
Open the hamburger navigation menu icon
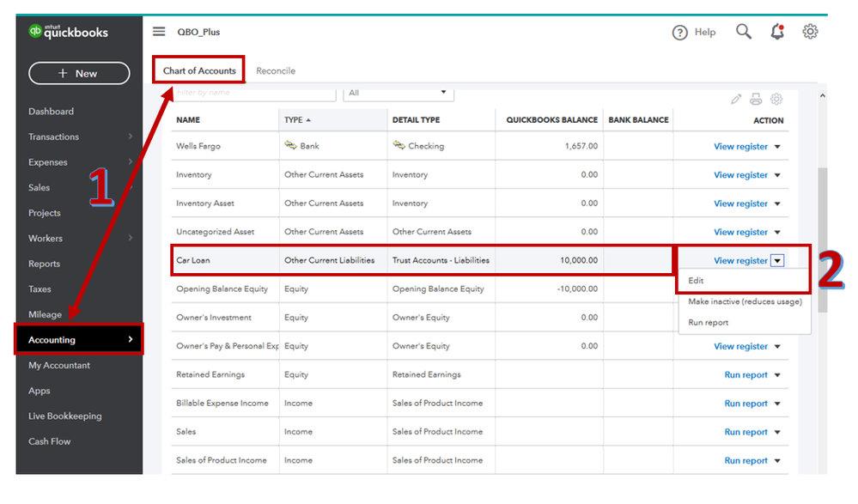(159, 32)
